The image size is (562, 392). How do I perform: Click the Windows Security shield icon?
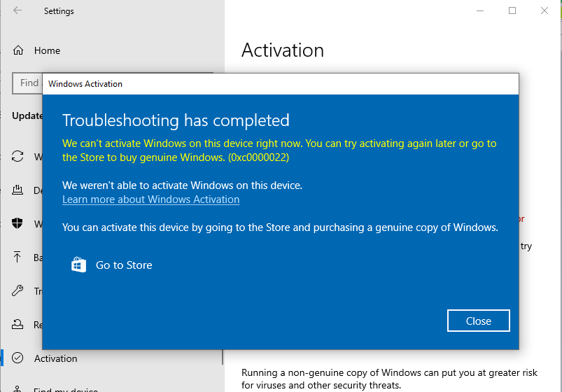point(17,223)
